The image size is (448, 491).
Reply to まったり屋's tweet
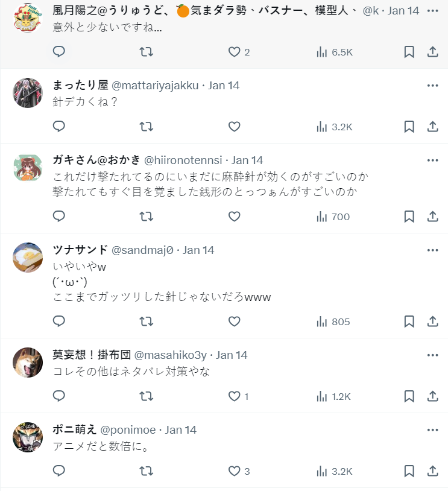click(x=59, y=127)
